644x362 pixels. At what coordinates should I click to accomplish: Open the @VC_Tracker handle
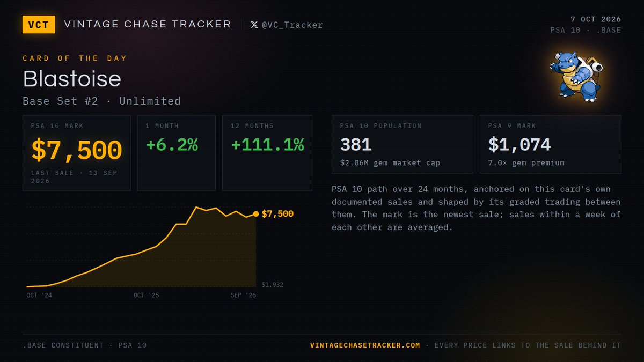pyautogui.click(x=292, y=25)
